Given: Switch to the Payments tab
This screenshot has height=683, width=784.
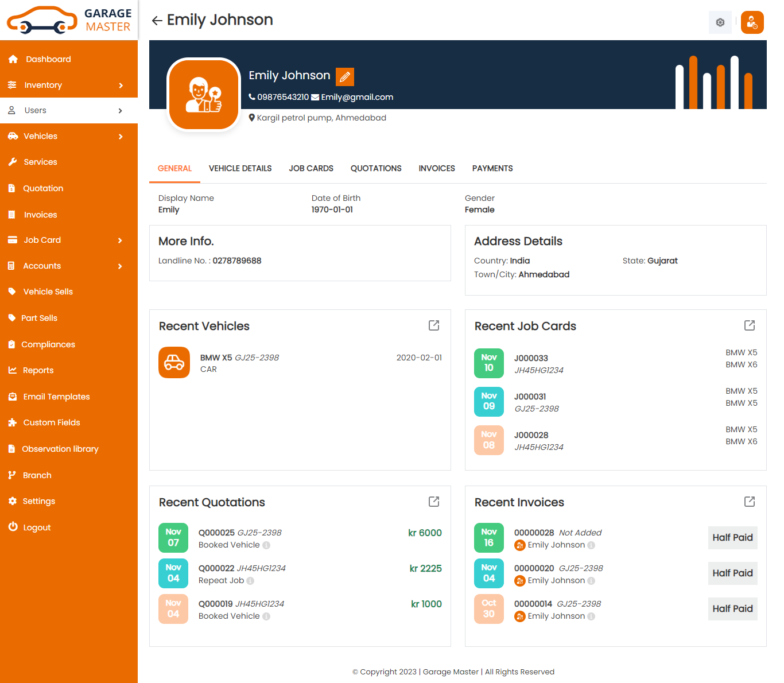Looking at the screenshot, I should [492, 168].
